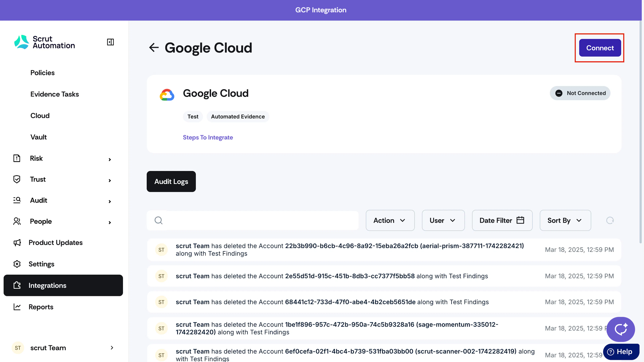Refresh the audit logs list
This screenshot has width=644, height=362.
coord(610,220)
